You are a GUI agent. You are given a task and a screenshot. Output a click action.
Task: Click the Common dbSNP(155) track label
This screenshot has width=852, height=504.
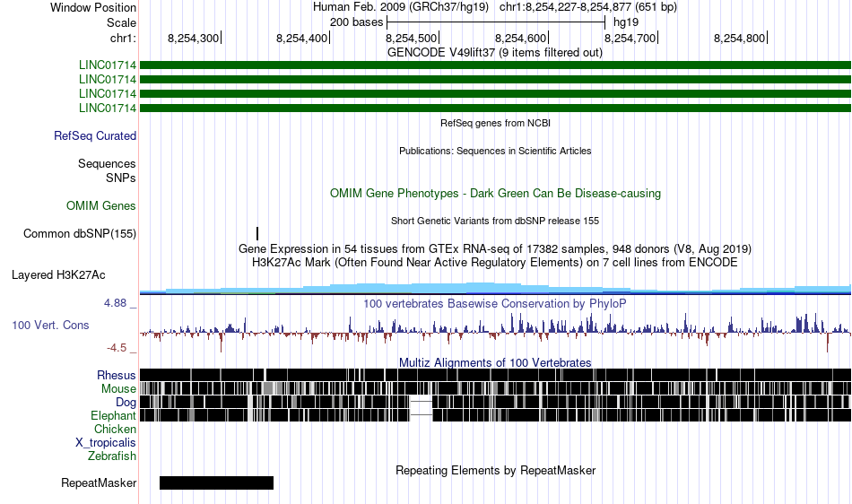point(80,233)
